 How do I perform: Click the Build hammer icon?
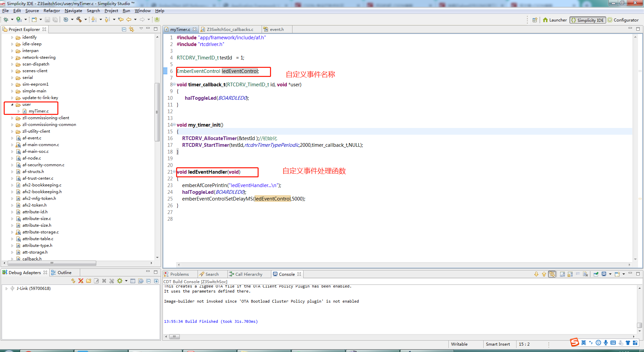tap(79, 20)
